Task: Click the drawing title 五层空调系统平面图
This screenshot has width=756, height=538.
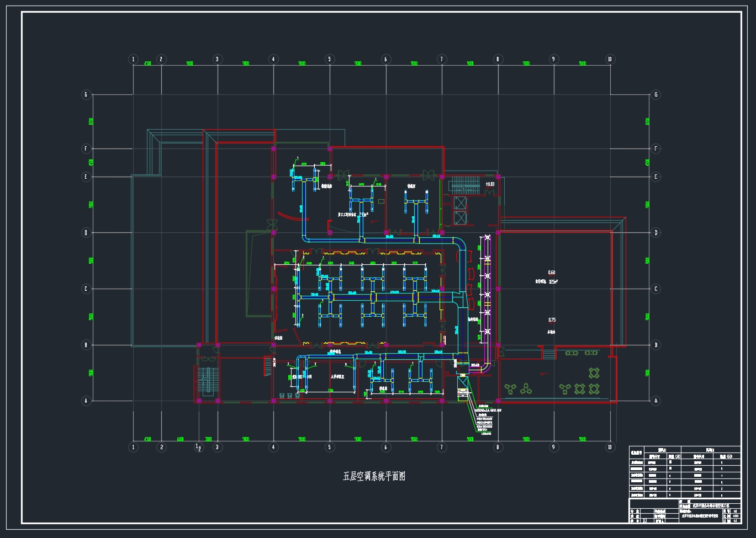Action: pos(374,476)
